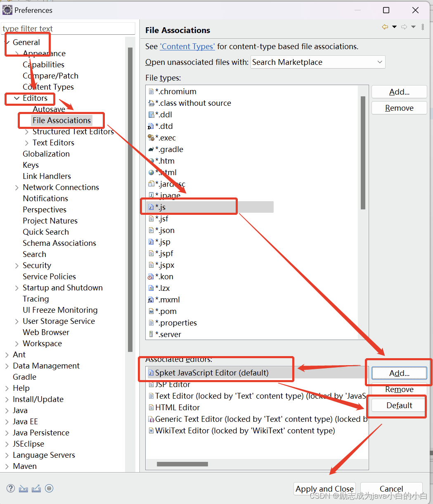This screenshot has width=433, height=504.
Task: Click the *.kon file type icon
Action: (151, 277)
